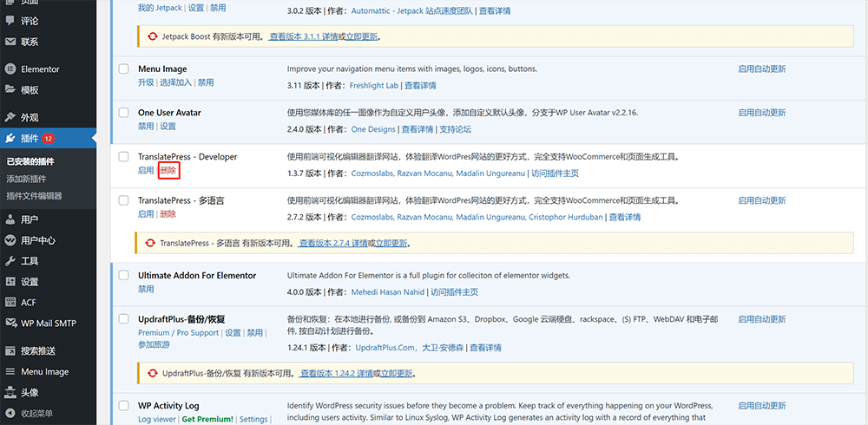Open the 联系 menu item
Screen dimensions: 868x425
point(30,42)
